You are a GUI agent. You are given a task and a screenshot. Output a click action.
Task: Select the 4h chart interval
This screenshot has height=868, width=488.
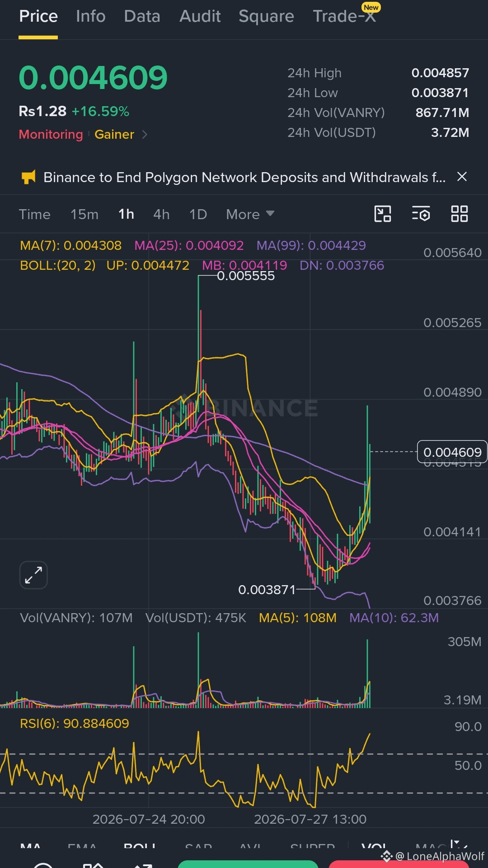pos(161,214)
